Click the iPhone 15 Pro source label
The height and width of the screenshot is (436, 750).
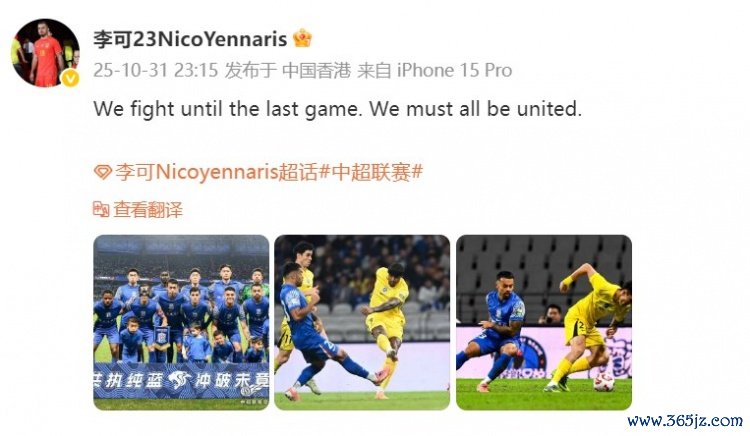tap(454, 70)
